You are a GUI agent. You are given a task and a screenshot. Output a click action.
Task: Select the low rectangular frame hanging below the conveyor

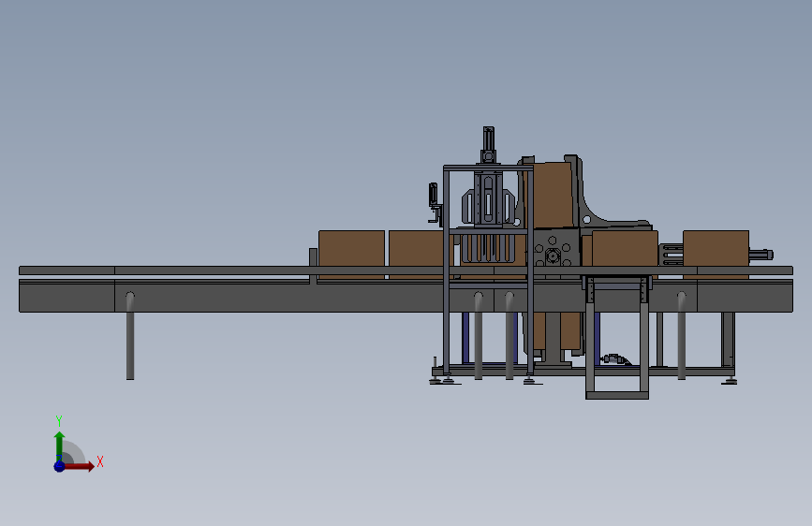tap(617, 338)
